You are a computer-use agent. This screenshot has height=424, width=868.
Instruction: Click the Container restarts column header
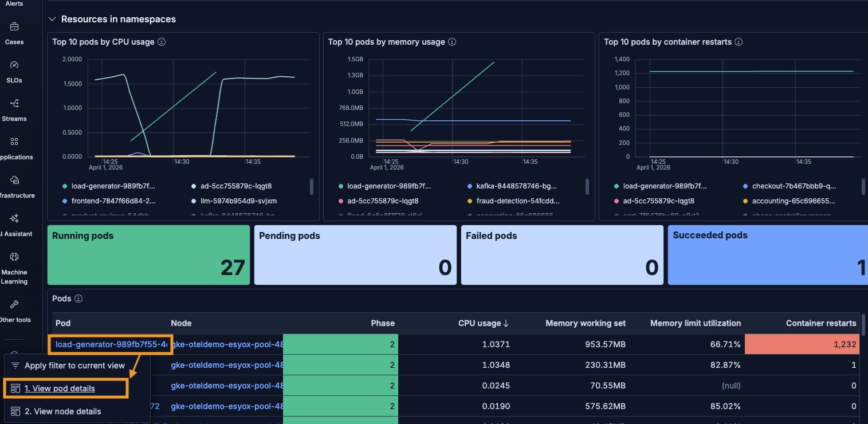[821, 323]
